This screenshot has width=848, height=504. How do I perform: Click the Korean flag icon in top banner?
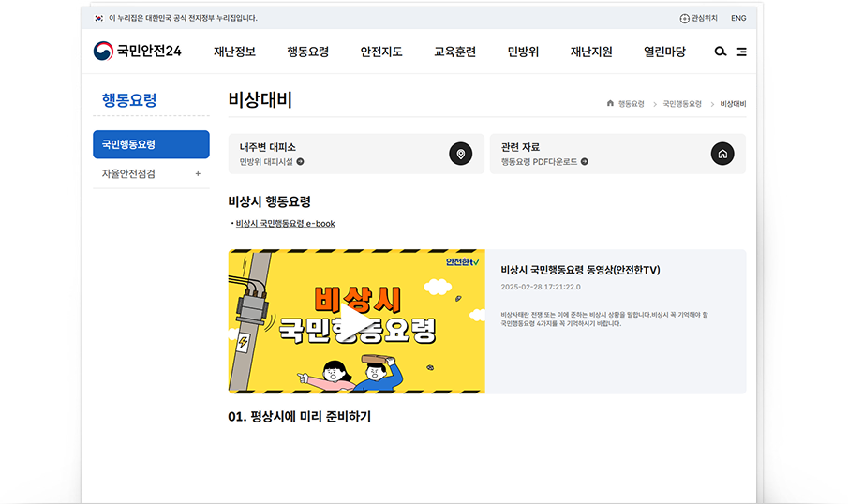[98, 18]
